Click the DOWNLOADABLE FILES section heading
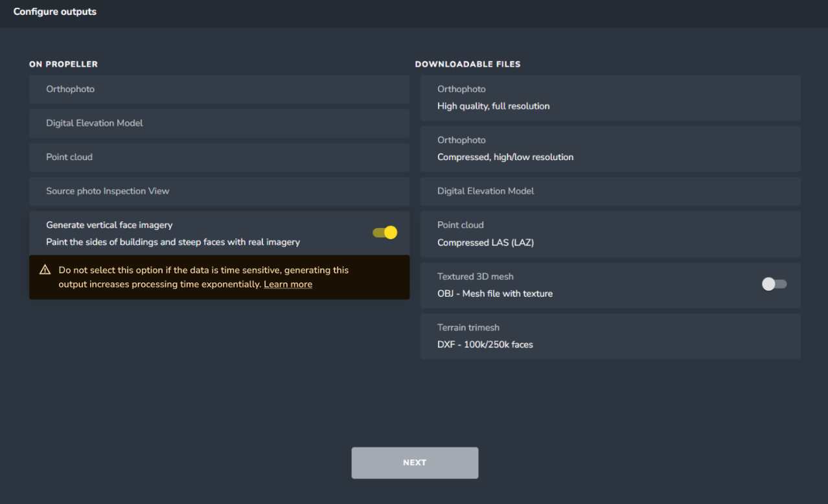 [x=467, y=64]
